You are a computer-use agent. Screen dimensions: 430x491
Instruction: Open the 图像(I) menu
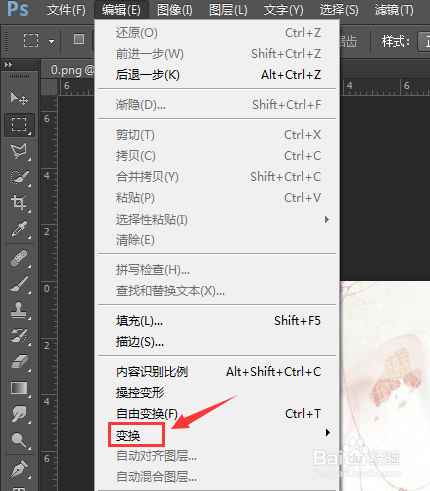point(175,10)
